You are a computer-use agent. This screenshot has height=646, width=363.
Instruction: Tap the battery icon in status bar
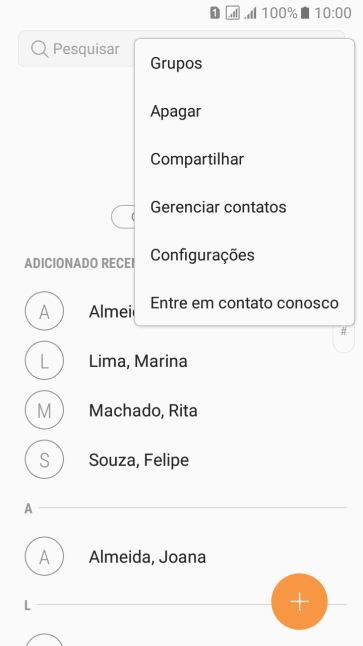tap(305, 13)
